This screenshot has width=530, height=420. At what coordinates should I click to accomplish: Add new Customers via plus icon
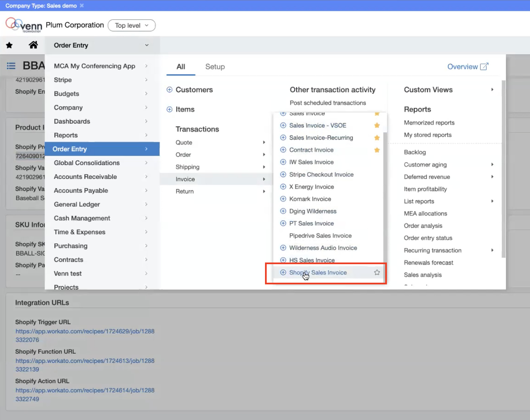169,90
